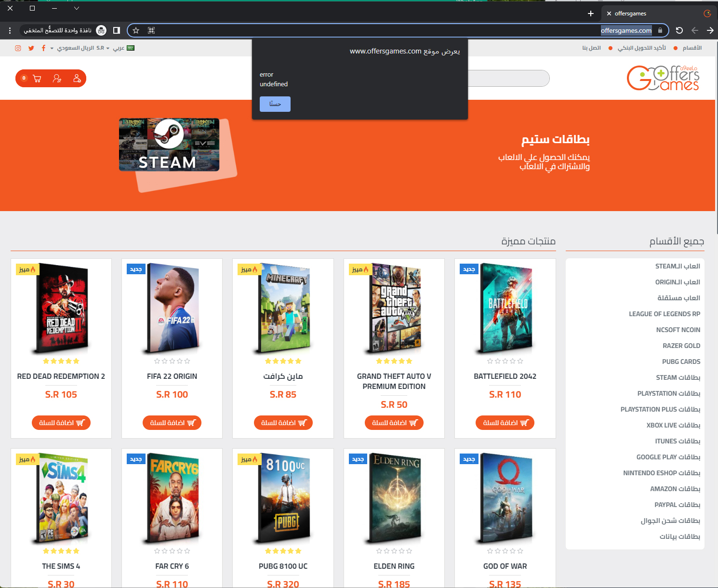718x588 pixels.
Task: Open the RAZER GOLD category
Action: (681, 346)
